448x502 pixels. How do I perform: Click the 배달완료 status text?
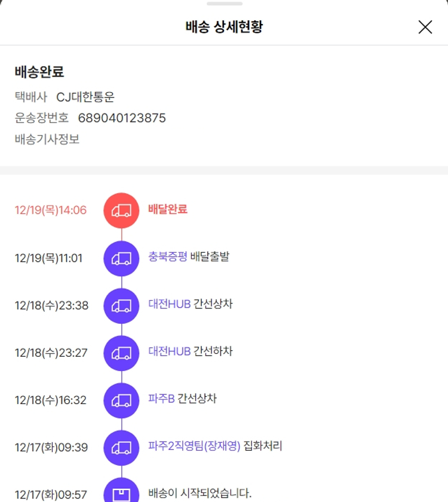[168, 209]
